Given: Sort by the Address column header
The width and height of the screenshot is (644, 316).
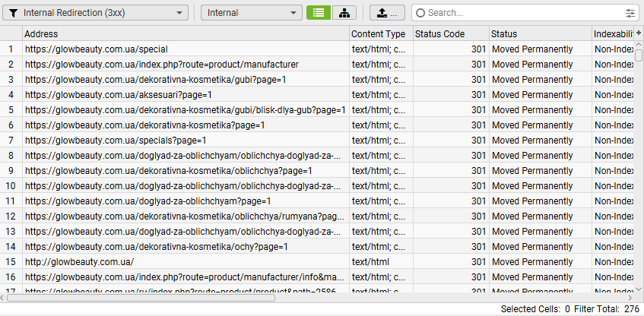Looking at the screenshot, I should tap(186, 33).
